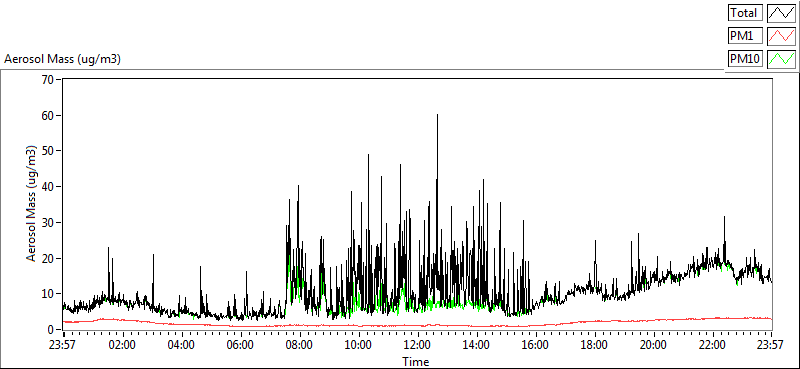Click the tallest black spike peak near 12:40
The image size is (800, 369).
[437, 115]
